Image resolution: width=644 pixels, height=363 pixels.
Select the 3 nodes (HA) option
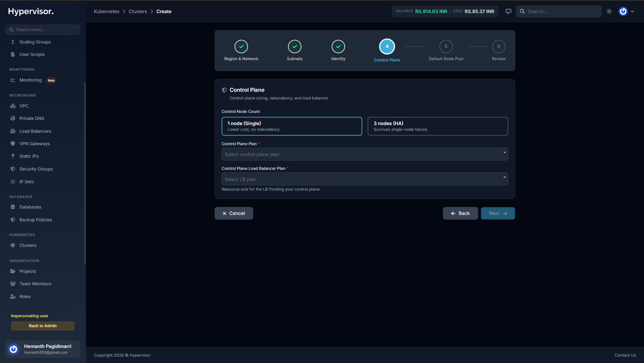[438, 126]
